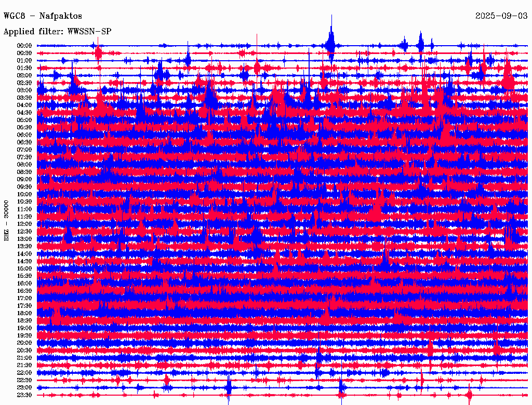Click the 'EHZ - 30000' axis label
Image resolution: width=532 pixels, height=405 pixels.
6,221
